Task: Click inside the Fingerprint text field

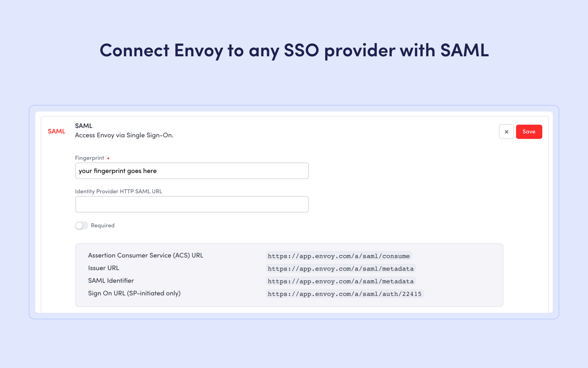Action: tap(192, 170)
